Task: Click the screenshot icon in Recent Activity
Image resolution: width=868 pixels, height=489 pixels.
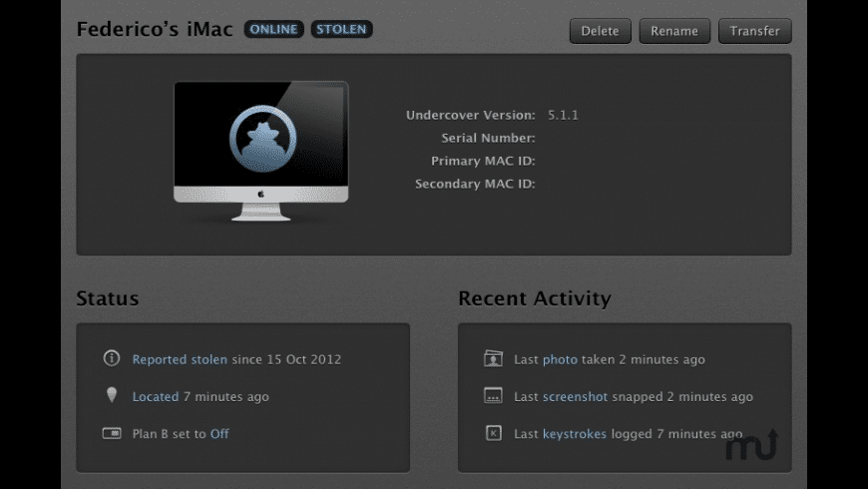Action: 493,395
